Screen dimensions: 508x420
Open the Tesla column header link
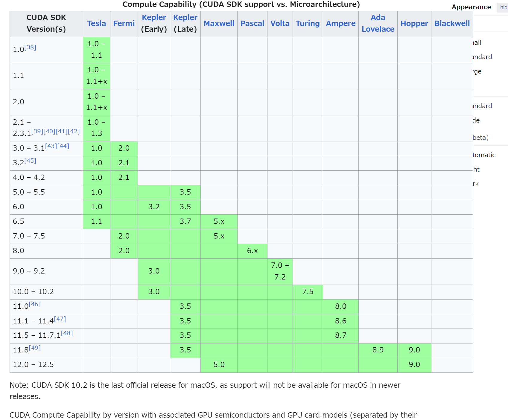tap(96, 23)
